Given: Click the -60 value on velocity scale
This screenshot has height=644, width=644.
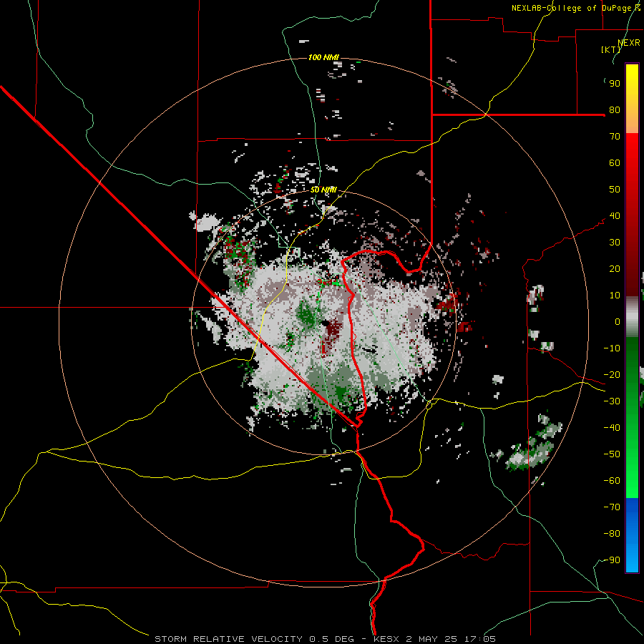Looking at the screenshot, I should point(612,481).
